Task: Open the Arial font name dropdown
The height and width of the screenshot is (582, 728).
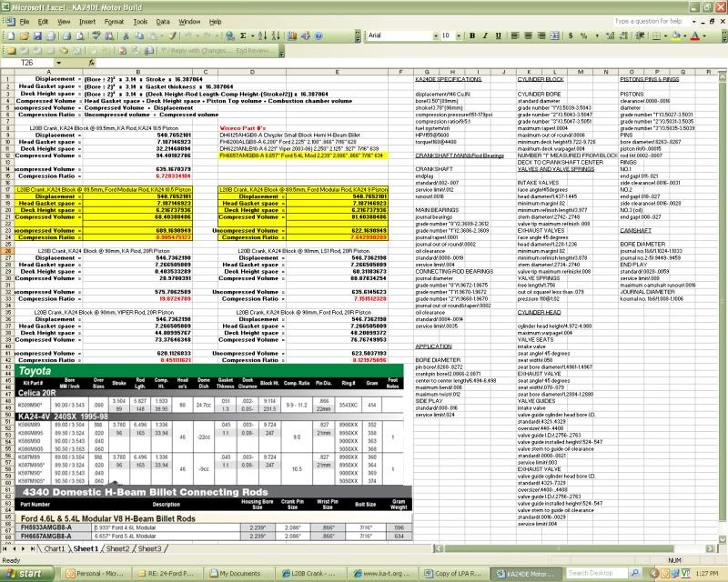Action: [x=436, y=35]
